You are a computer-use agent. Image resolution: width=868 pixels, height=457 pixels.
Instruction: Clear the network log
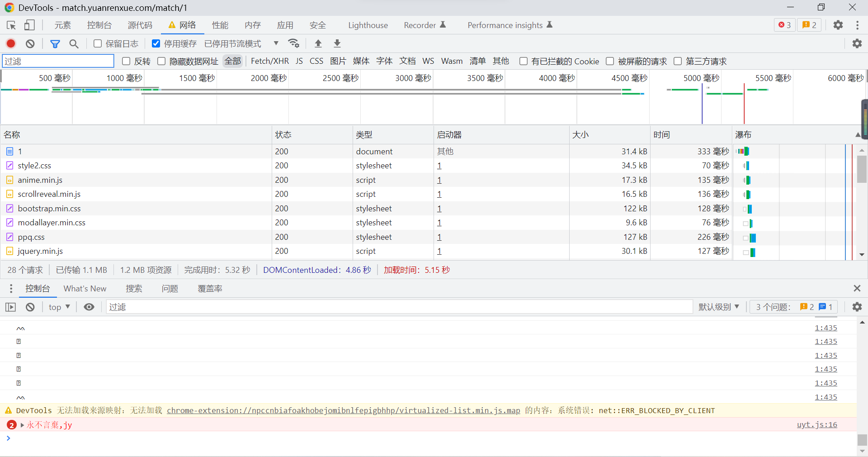pyautogui.click(x=30, y=43)
